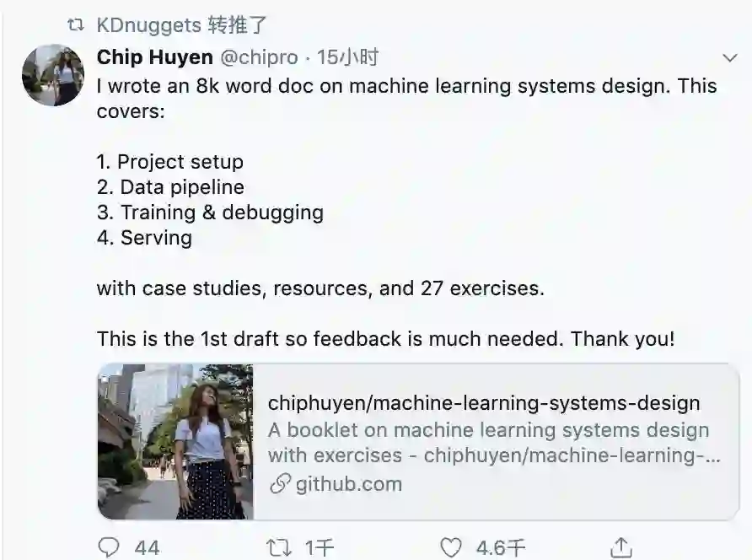Viewport: 752px width, 560px height.
Task: Open the chiphuyen/machine-learning-systems-design card title
Action: pyautogui.click(x=484, y=402)
